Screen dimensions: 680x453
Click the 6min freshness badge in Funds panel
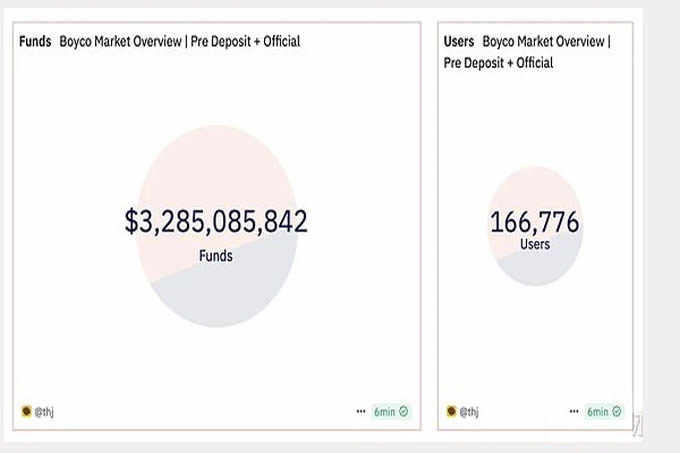click(391, 411)
